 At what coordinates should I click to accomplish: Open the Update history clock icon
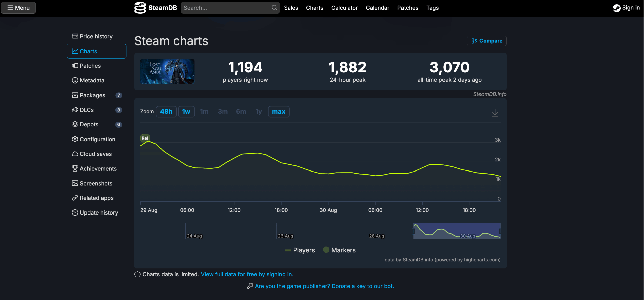click(75, 212)
